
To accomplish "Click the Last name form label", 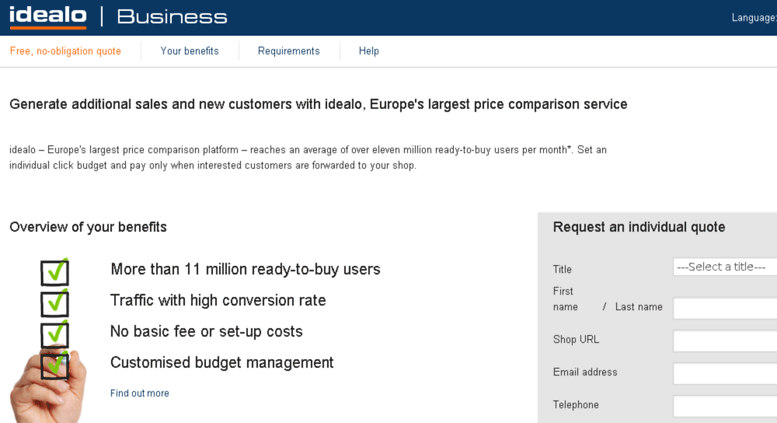I will [639, 307].
